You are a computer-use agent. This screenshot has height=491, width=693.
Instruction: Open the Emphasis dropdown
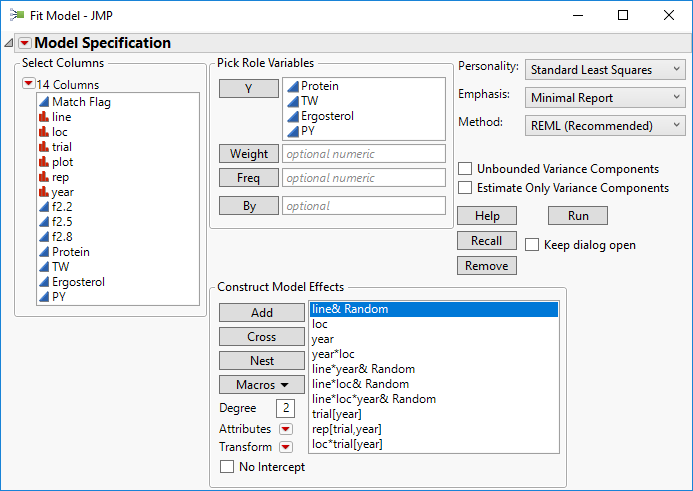[x=605, y=98]
